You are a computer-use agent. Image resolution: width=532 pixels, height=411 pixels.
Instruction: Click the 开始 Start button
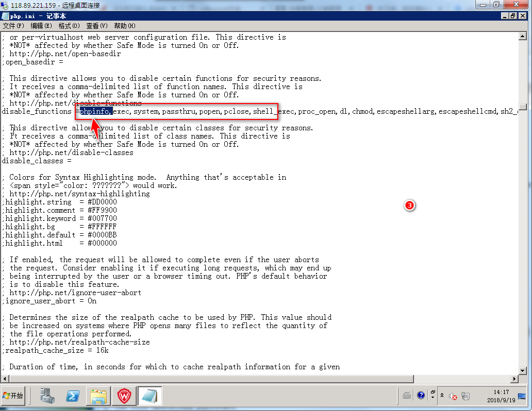click(13, 396)
